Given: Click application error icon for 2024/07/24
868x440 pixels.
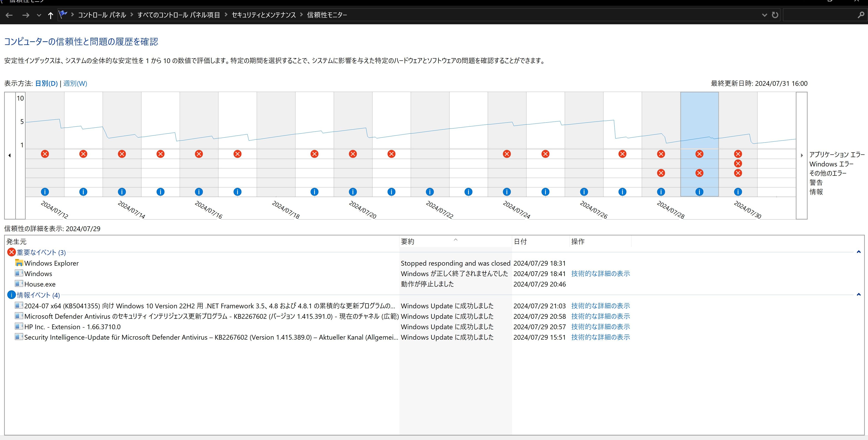Looking at the screenshot, I should (x=507, y=154).
